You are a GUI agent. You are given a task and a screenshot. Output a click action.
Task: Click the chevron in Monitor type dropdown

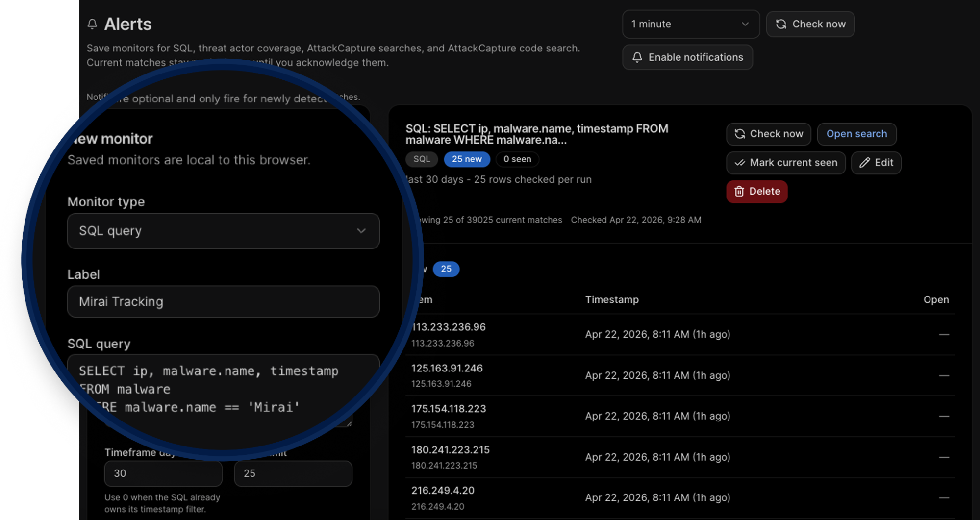coord(361,231)
